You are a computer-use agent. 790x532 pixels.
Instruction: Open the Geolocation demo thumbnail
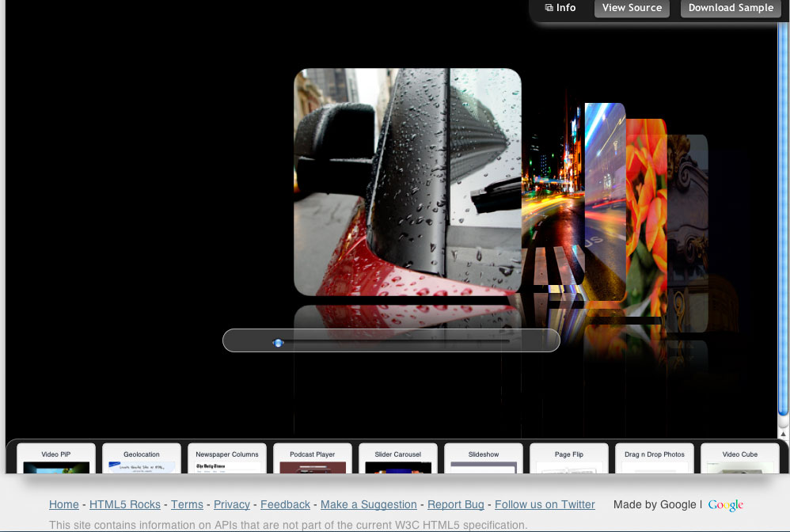pos(142,459)
